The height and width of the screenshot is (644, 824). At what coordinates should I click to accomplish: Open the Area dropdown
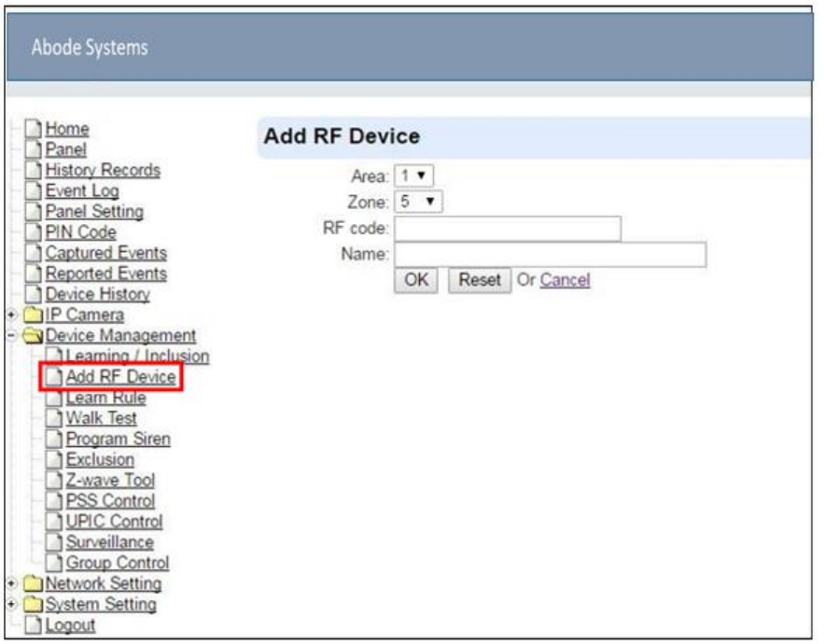[414, 175]
